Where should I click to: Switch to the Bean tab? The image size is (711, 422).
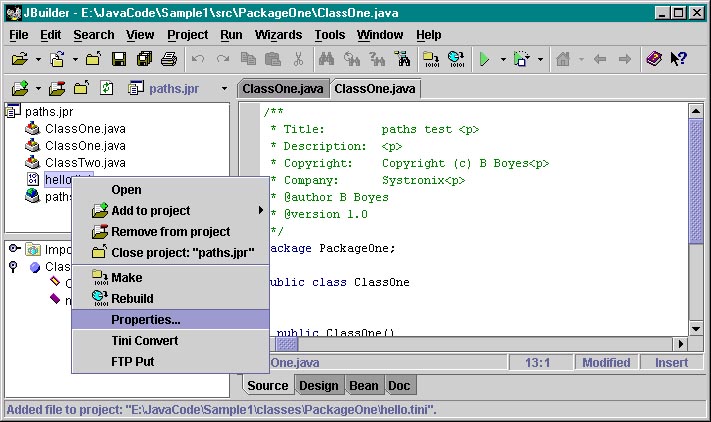(x=363, y=386)
